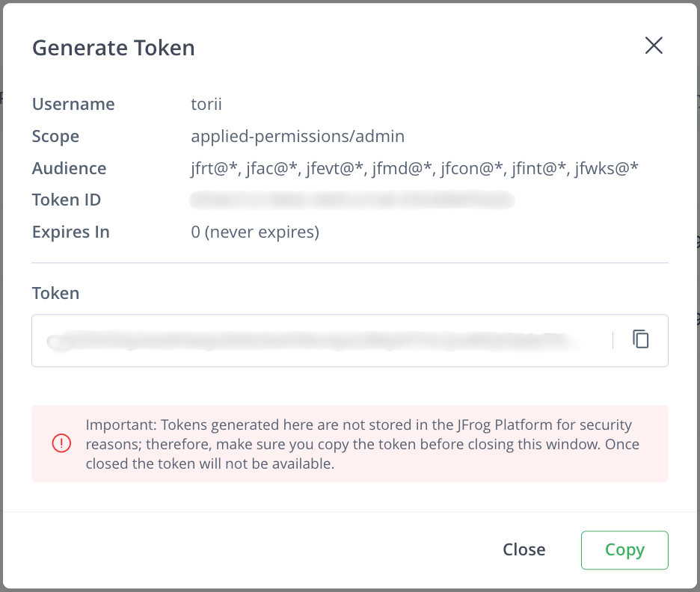
Task: Click the Audience value starting with jfrt@*
Action: 414,168
